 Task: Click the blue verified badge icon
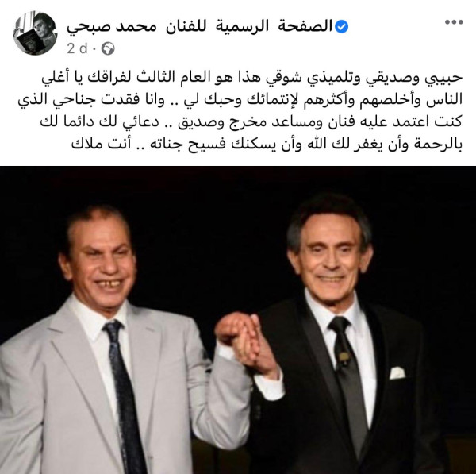(341, 27)
